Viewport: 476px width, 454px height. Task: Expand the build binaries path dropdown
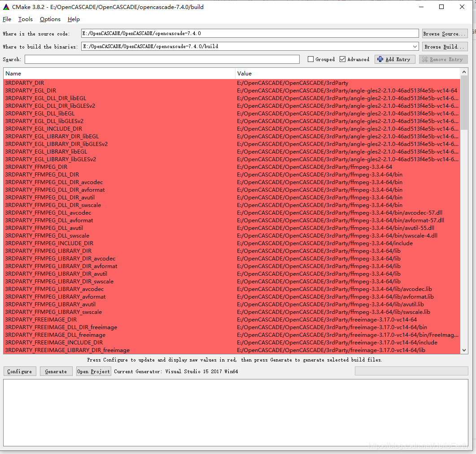click(415, 47)
